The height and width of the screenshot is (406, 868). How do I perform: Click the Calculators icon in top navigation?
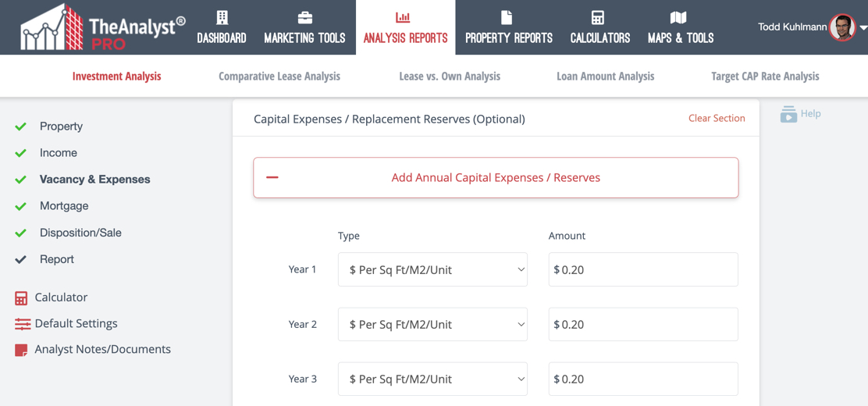pyautogui.click(x=598, y=17)
